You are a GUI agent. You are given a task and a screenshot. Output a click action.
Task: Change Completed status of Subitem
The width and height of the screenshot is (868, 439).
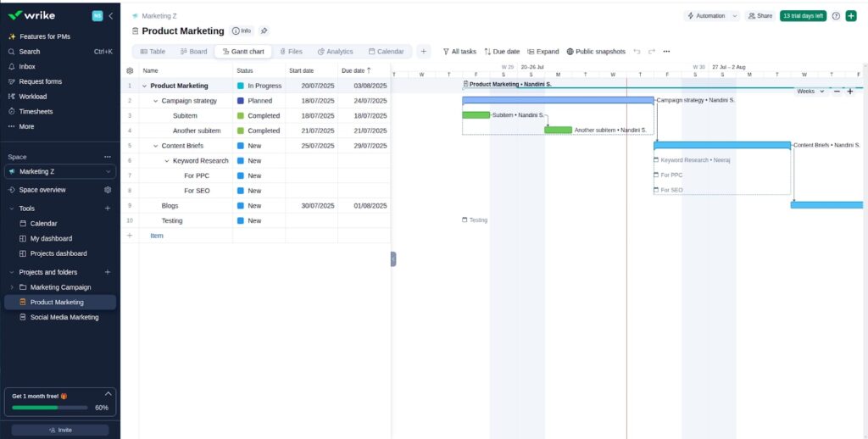click(259, 116)
